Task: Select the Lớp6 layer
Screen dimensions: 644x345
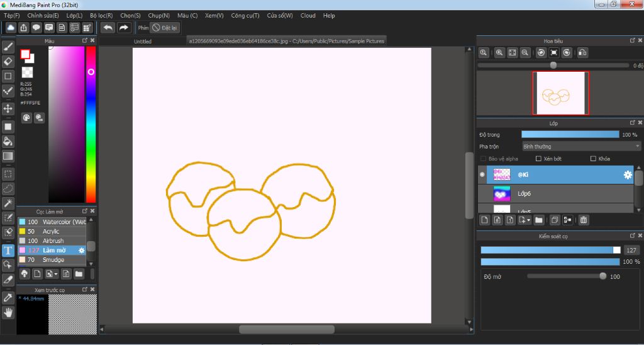Action: [556, 193]
